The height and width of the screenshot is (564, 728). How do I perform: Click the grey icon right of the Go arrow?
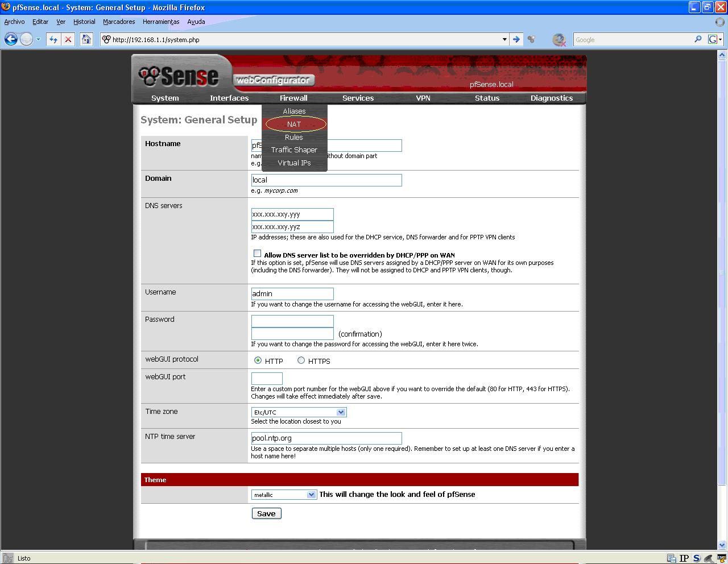click(x=531, y=39)
